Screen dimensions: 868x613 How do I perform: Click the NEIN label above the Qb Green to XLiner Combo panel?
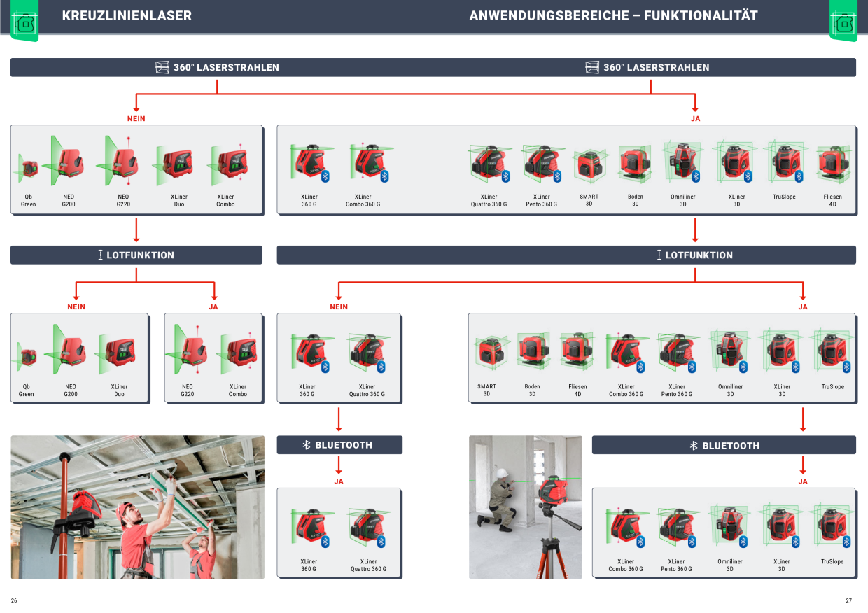tap(136, 118)
